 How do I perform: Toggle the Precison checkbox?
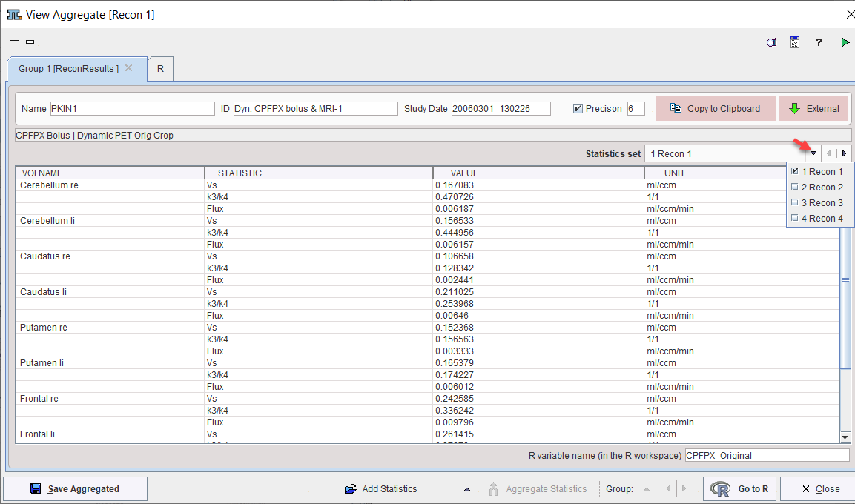click(x=578, y=108)
